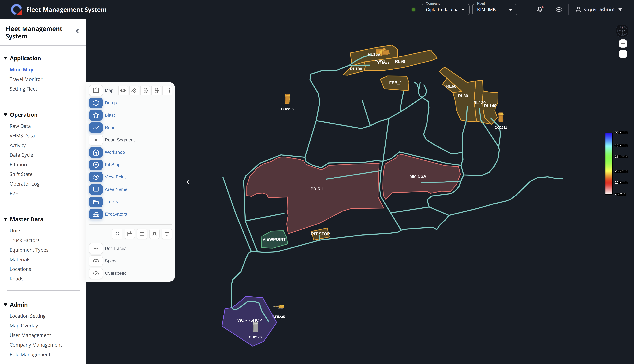This screenshot has width=634, height=364.
Task: Click the Fleet Management System logo
Action: click(17, 9)
